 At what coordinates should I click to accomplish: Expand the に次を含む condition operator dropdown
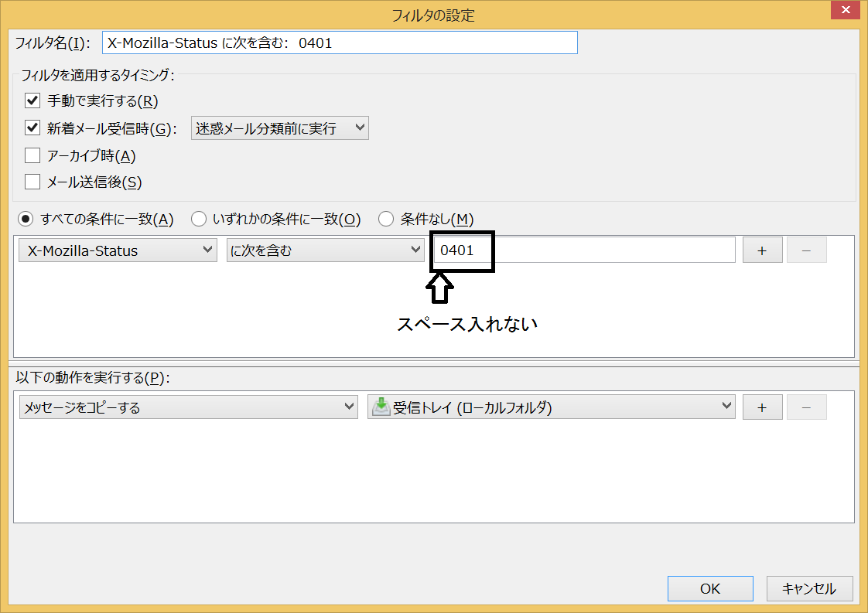tap(326, 250)
